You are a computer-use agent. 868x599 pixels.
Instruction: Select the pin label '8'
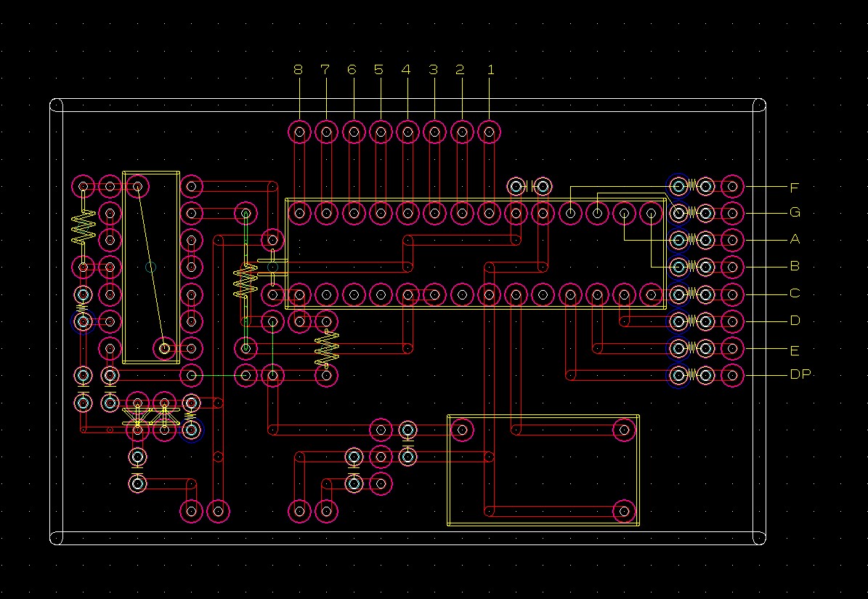[x=299, y=70]
